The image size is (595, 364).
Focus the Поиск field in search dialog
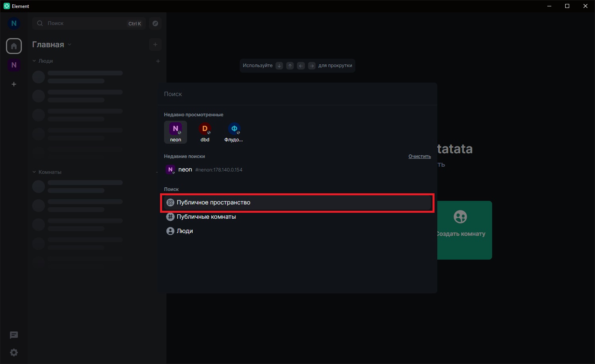pos(297,94)
